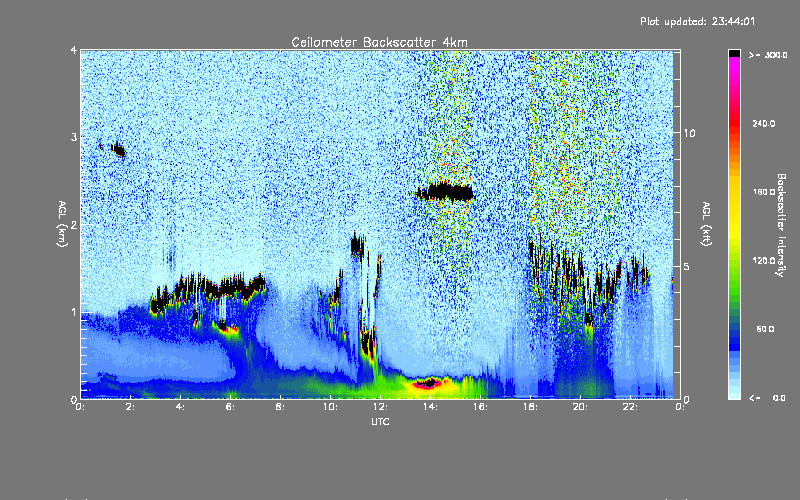This screenshot has width=800, height=500.
Task: Click the '120.0' colorbar label
Action: pos(764,260)
